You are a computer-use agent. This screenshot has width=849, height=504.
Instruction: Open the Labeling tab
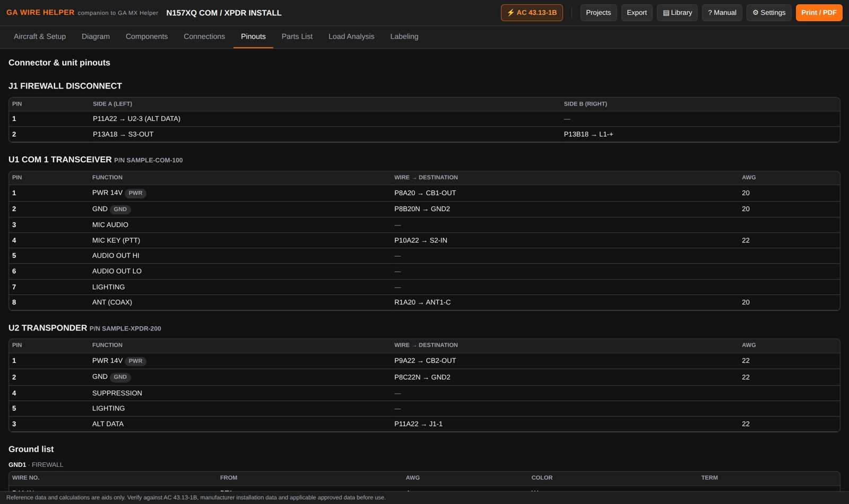[404, 37]
